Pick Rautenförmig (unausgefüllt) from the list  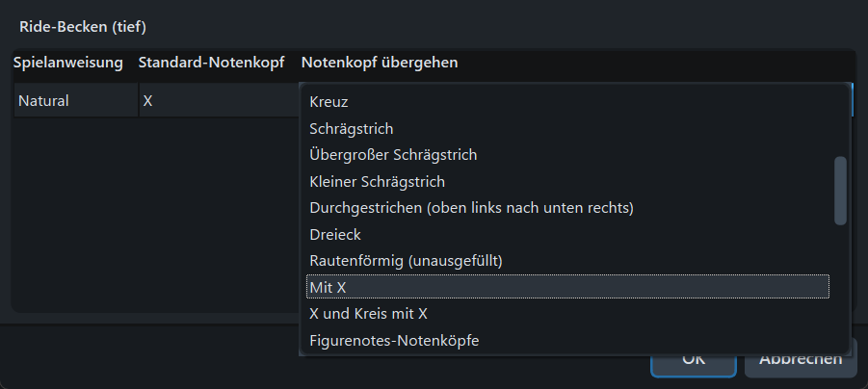408,260
